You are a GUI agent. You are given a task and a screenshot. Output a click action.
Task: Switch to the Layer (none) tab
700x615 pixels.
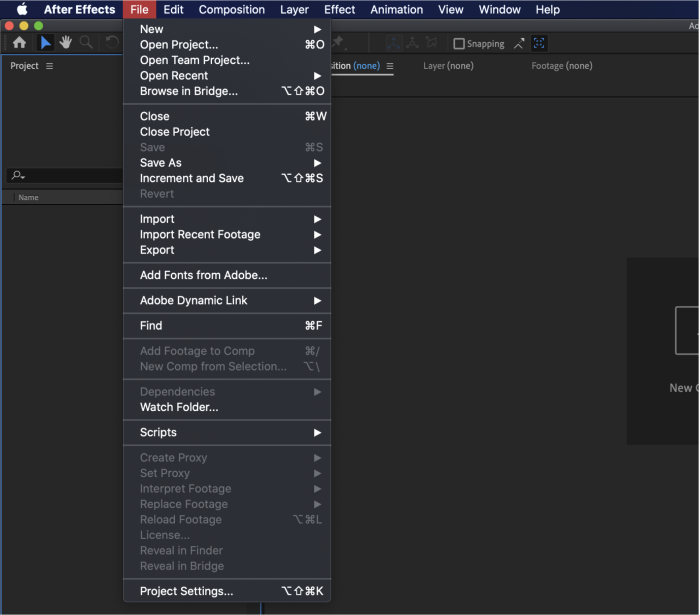pos(448,66)
